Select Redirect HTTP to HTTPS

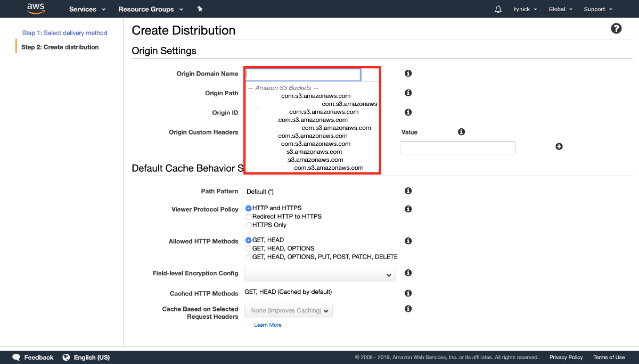pyautogui.click(x=248, y=217)
